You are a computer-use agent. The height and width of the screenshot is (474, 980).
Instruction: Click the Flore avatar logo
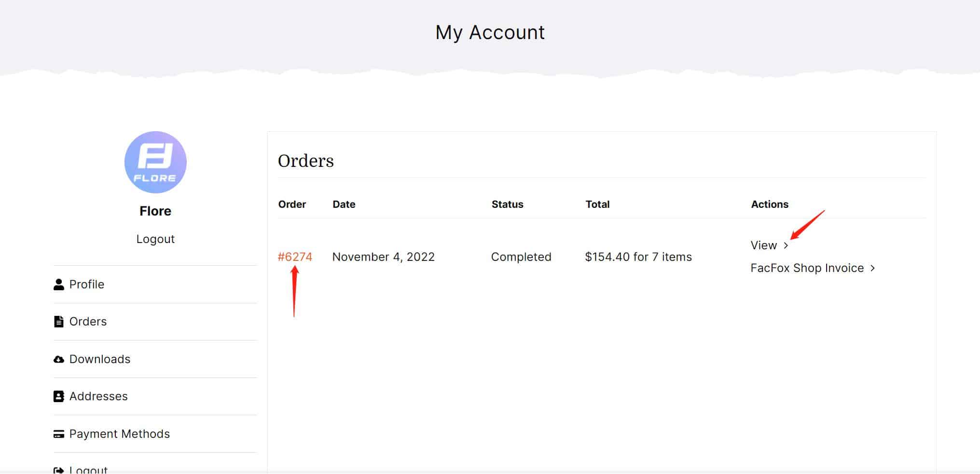[x=155, y=162]
